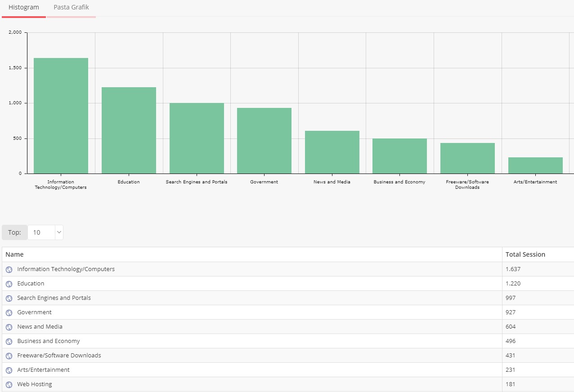Select the Government name in the table
This screenshot has height=392, width=574.
click(34, 312)
